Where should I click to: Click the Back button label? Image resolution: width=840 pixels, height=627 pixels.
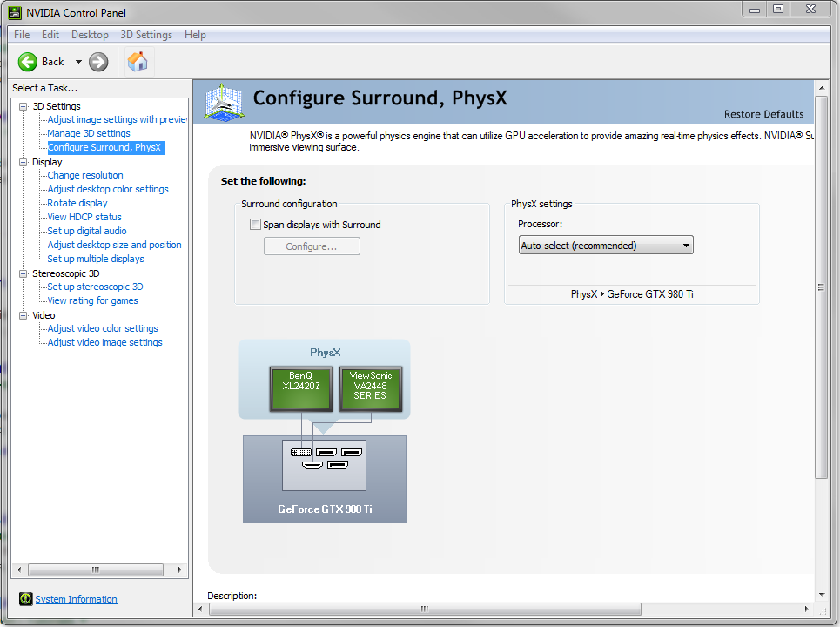pyautogui.click(x=52, y=62)
